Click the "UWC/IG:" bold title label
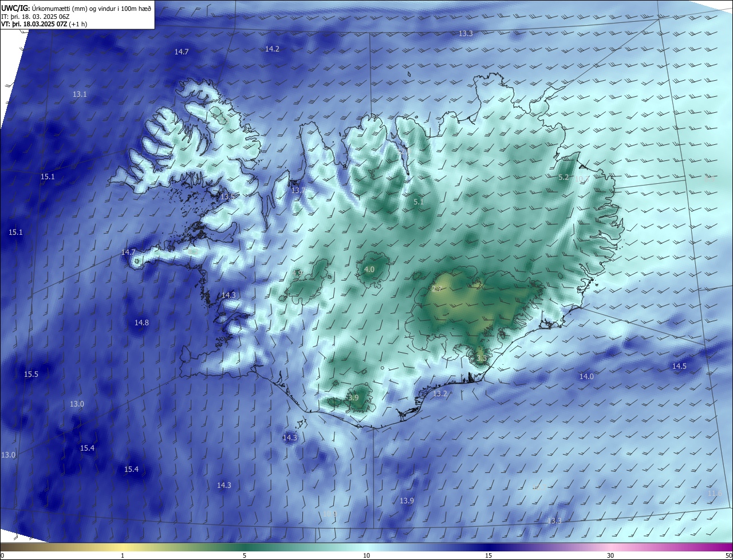 point(15,9)
